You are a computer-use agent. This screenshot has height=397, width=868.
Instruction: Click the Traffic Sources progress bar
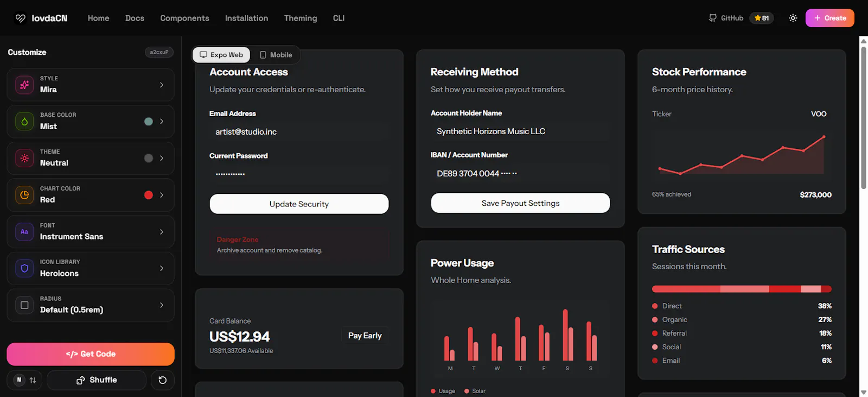742,289
